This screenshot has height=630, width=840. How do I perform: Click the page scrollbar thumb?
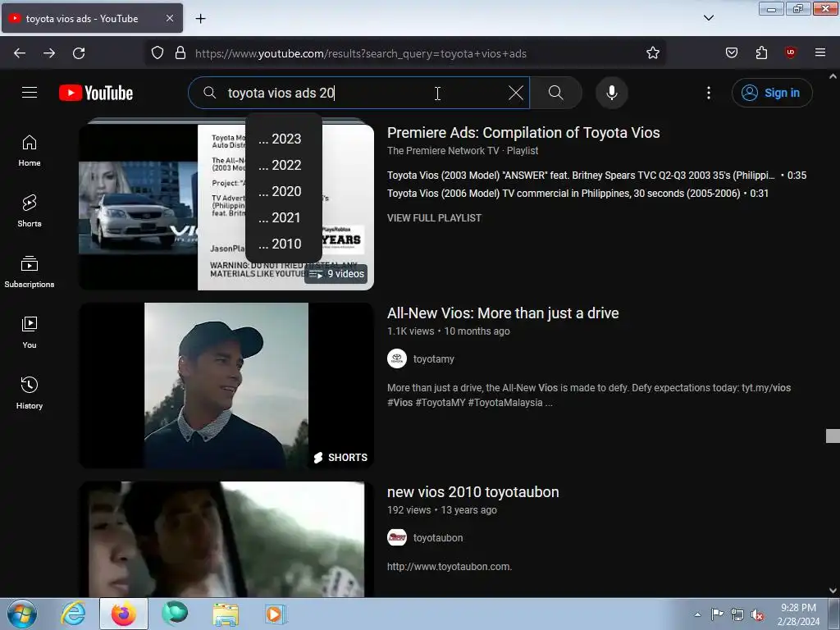tap(833, 436)
